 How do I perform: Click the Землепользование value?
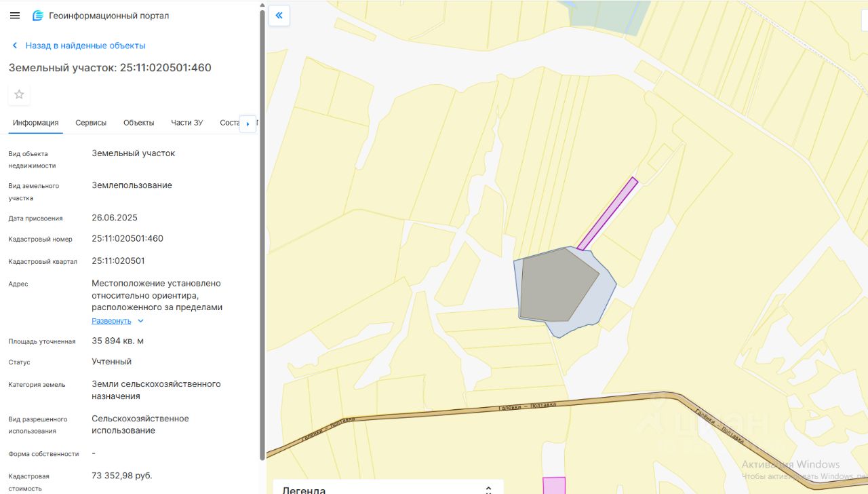(132, 185)
